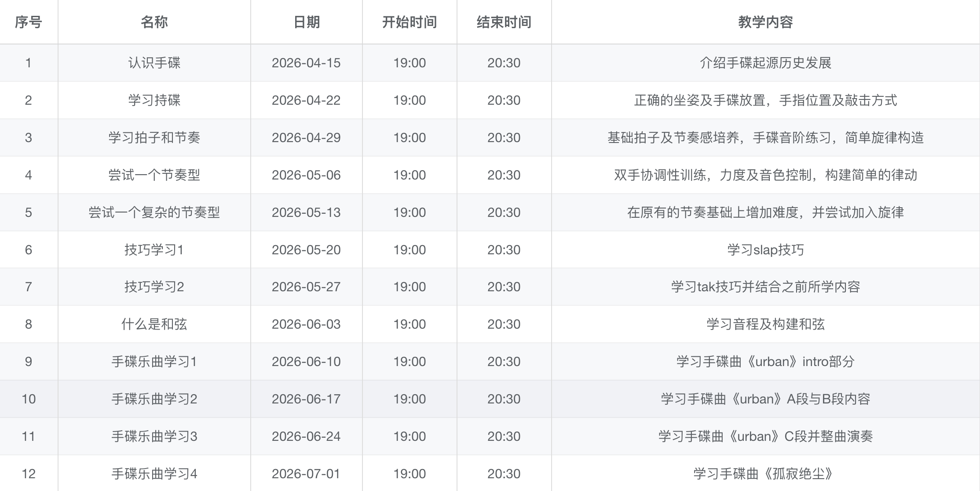
Task: Click the 结束时间 column header
Action: coord(504,22)
